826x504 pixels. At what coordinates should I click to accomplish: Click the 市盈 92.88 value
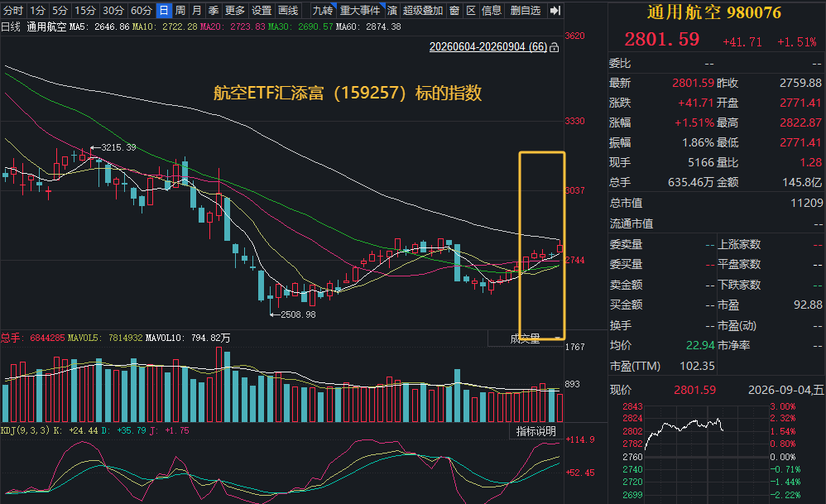click(x=808, y=305)
